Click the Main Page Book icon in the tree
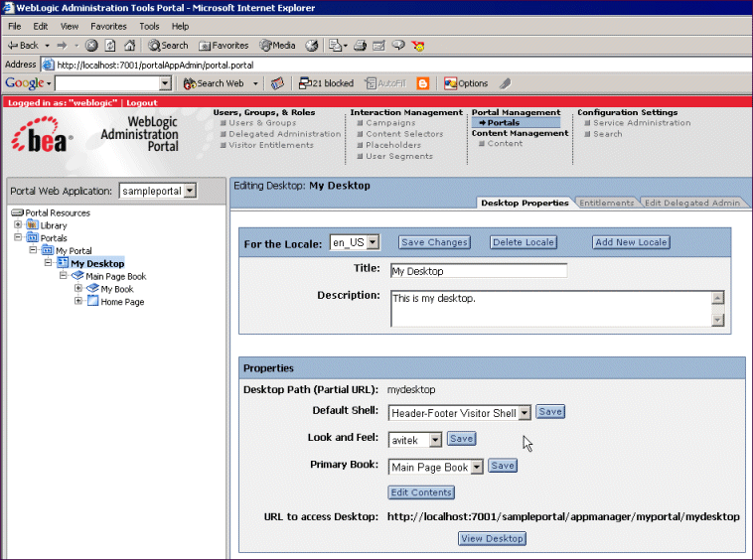 click(77, 275)
